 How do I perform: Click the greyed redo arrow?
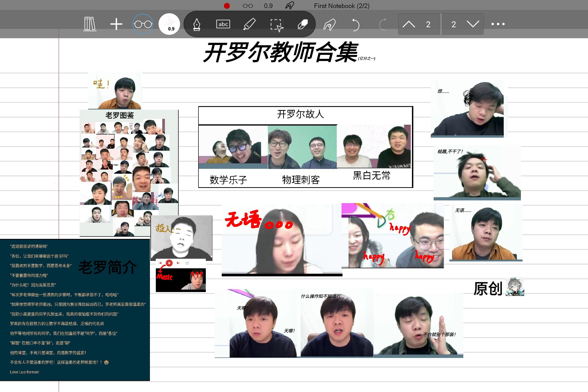coord(382,24)
